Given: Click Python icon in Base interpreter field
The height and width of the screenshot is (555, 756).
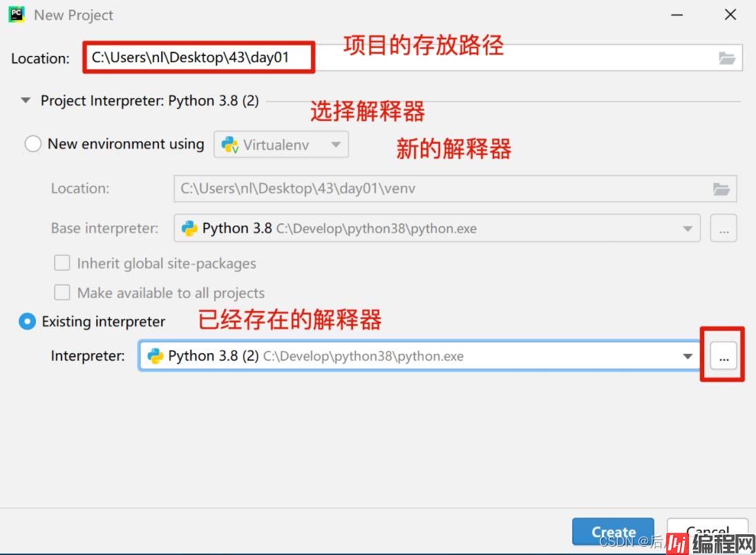Looking at the screenshot, I should tap(189, 228).
